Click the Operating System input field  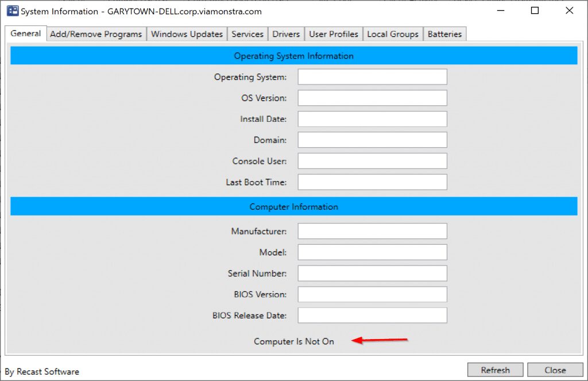coord(372,76)
